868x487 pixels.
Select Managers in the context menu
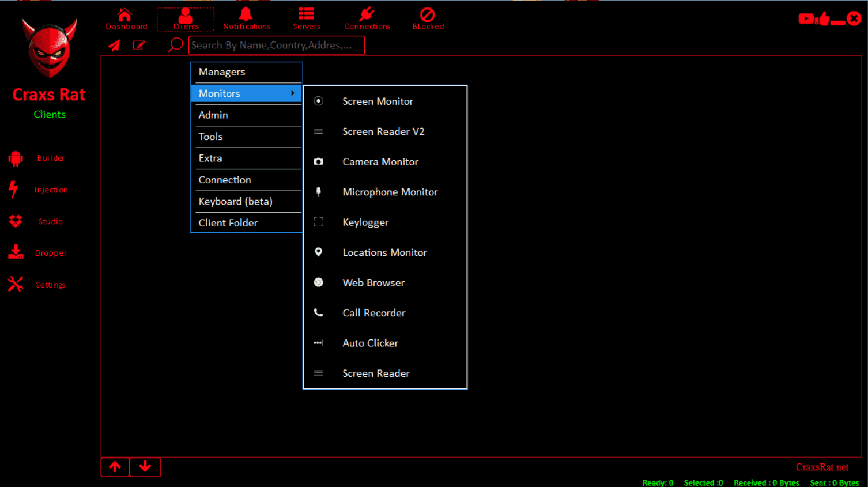[246, 72]
